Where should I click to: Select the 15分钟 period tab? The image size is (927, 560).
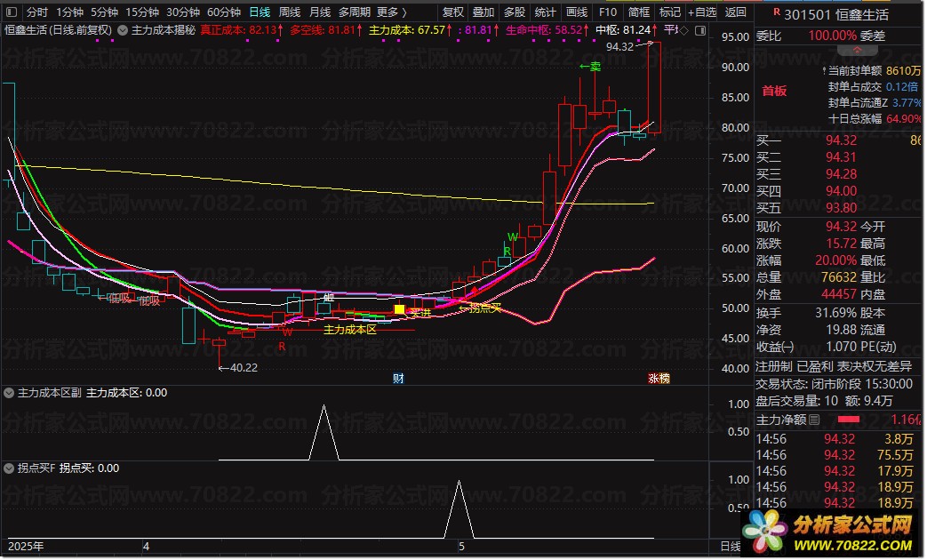click(142, 12)
